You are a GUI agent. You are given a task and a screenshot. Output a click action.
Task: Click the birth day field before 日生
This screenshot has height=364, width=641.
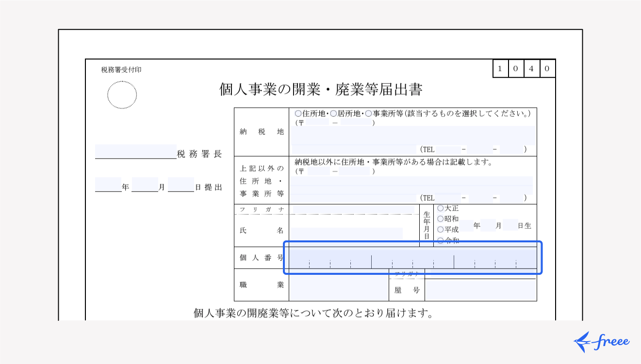click(x=510, y=225)
